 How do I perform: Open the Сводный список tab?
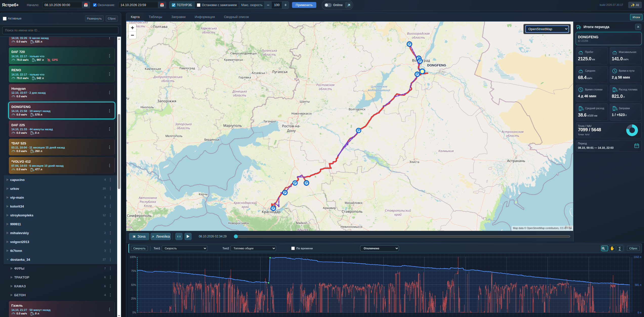pyautogui.click(x=236, y=17)
